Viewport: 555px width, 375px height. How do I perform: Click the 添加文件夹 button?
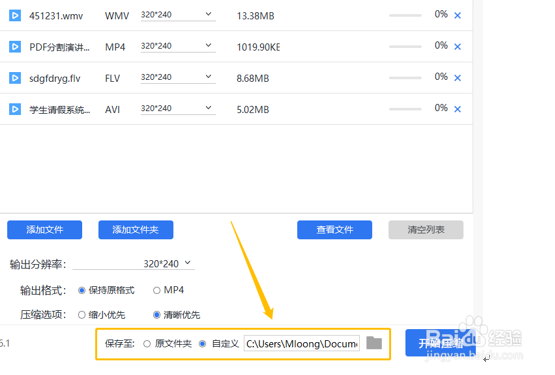point(136,230)
